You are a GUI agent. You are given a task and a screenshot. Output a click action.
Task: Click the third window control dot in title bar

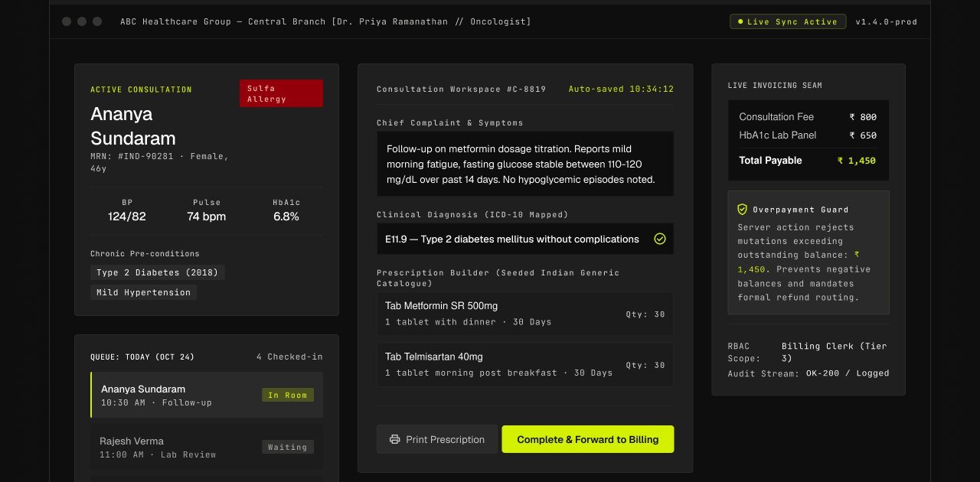pyautogui.click(x=97, y=21)
